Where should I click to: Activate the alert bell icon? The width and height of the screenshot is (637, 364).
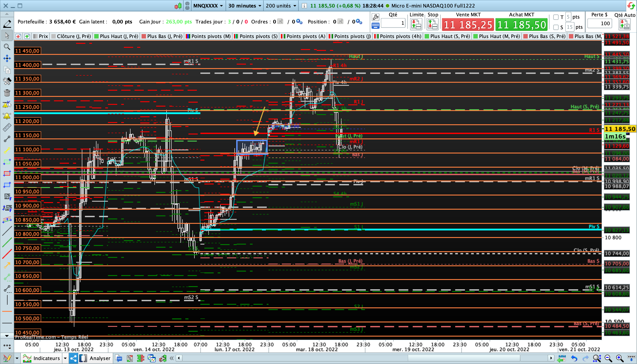(x=7, y=116)
